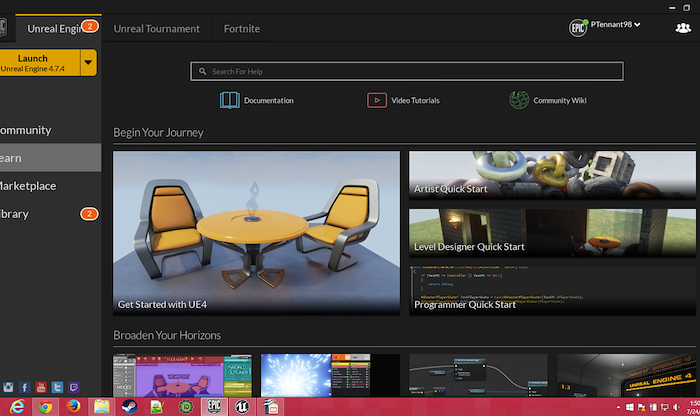Click the Video Tutorials link text
700x416 pixels.
(415, 100)
